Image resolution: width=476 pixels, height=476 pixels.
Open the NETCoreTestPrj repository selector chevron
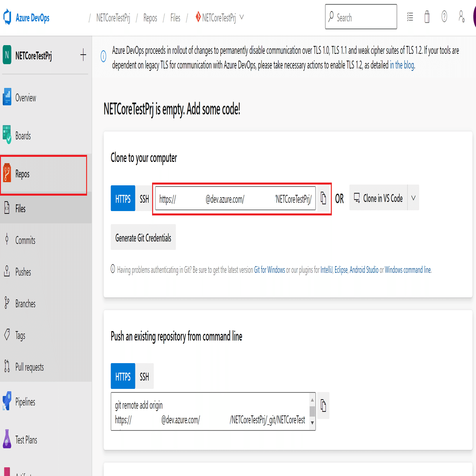(242, 17)
